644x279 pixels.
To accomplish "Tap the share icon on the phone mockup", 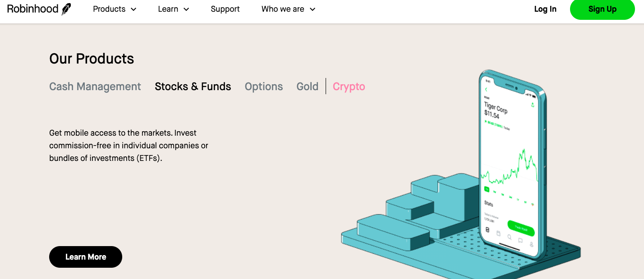I will pyautogui.click(x=533, y=105).
